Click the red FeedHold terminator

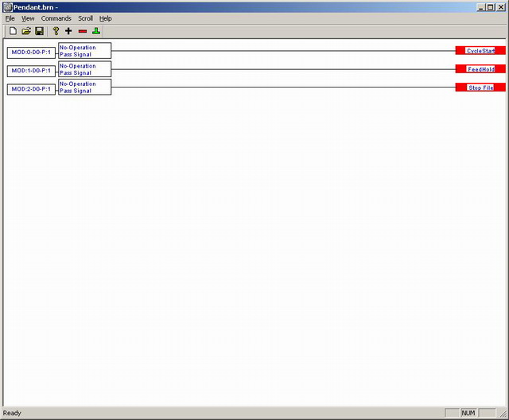click(480, 69)
